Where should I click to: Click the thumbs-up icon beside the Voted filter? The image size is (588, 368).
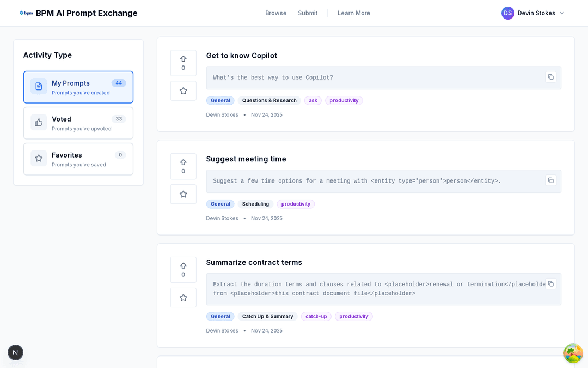[38, 123]
